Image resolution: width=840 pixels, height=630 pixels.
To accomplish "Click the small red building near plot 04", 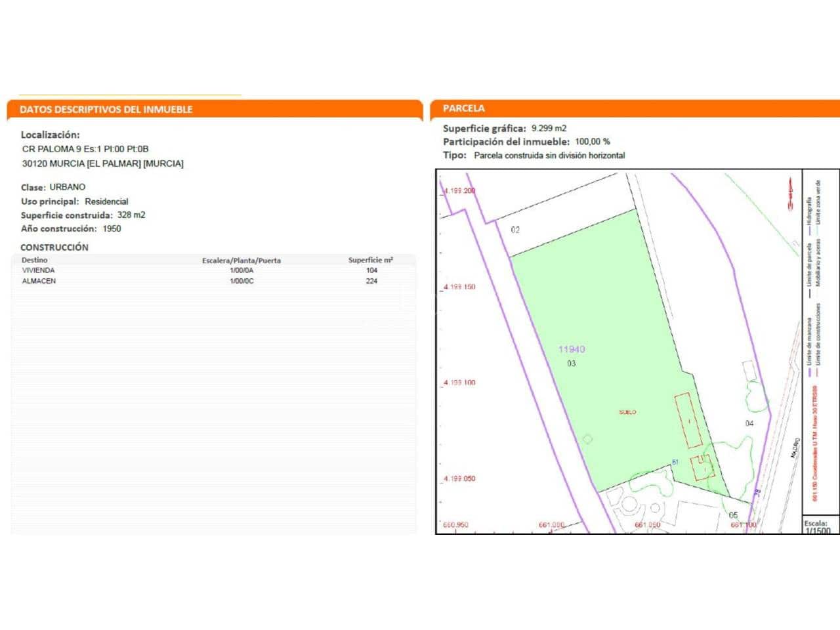I will (702, 466).
